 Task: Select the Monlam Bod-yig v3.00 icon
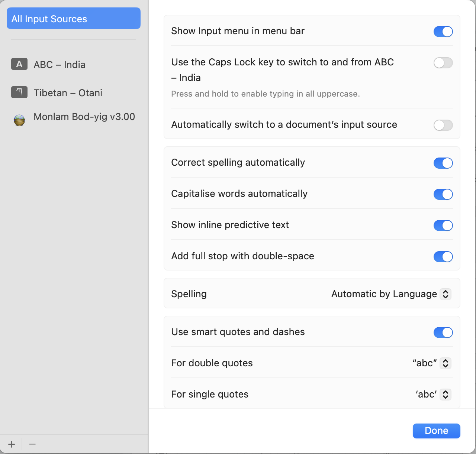(19, 120)
